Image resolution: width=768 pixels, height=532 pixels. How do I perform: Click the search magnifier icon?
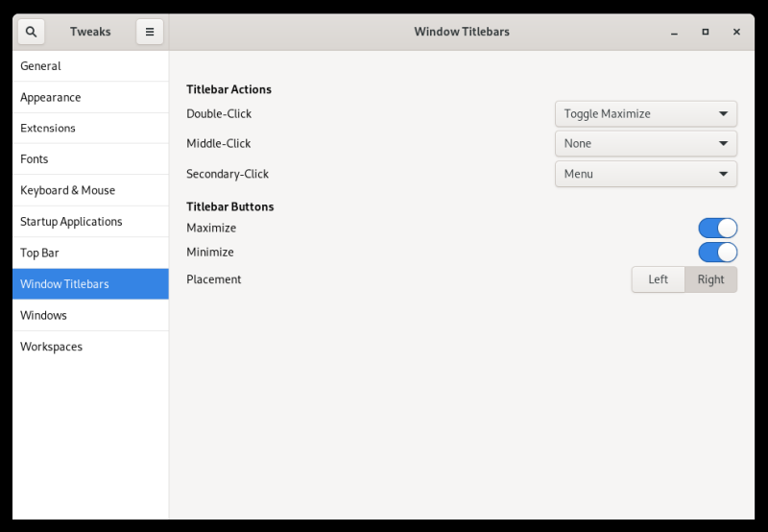click(x=31, y=32)
